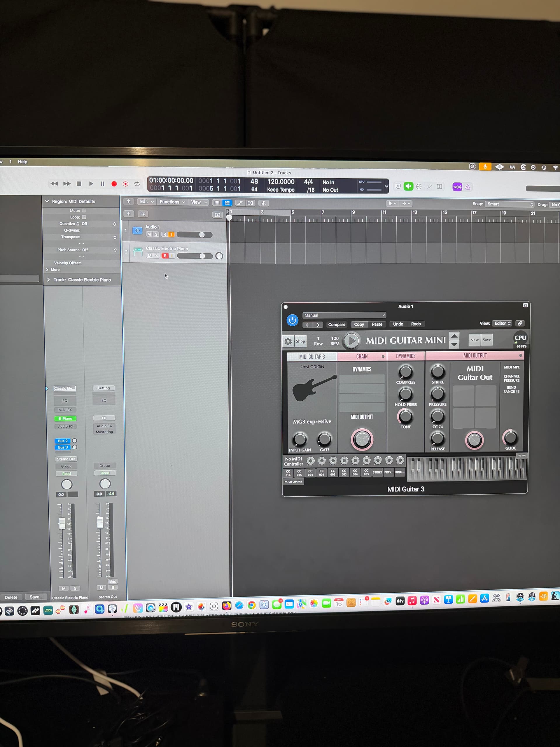
Task: Click the Shop button in MIDI Guitar
Action: click(300, 341)
